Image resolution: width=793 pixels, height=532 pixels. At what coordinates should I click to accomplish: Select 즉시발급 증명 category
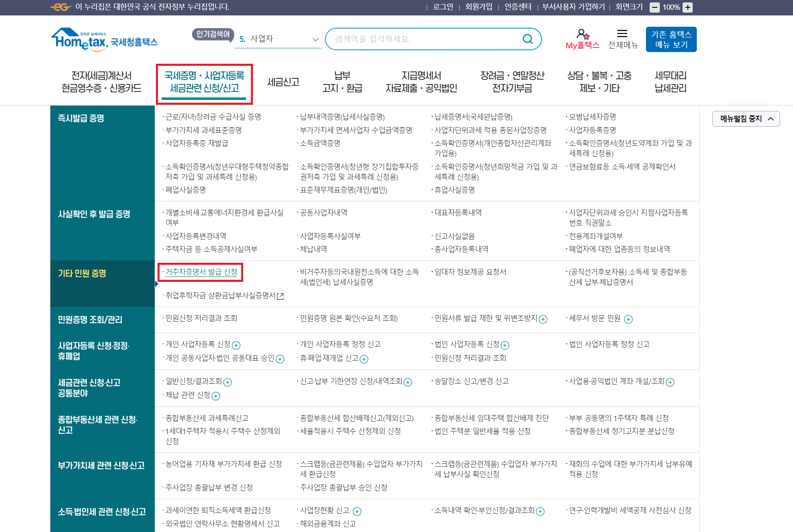click(x=102, y=153)
